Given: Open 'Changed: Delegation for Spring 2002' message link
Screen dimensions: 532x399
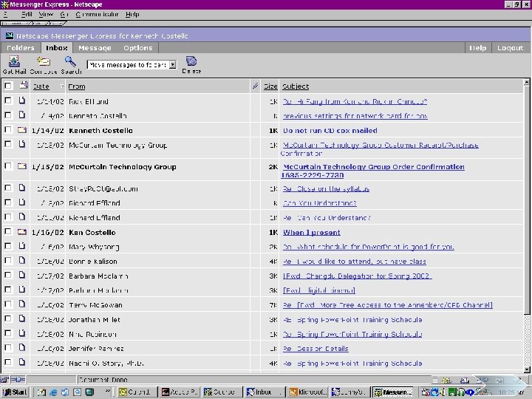Looking at the screenshot, I should 358,276.
